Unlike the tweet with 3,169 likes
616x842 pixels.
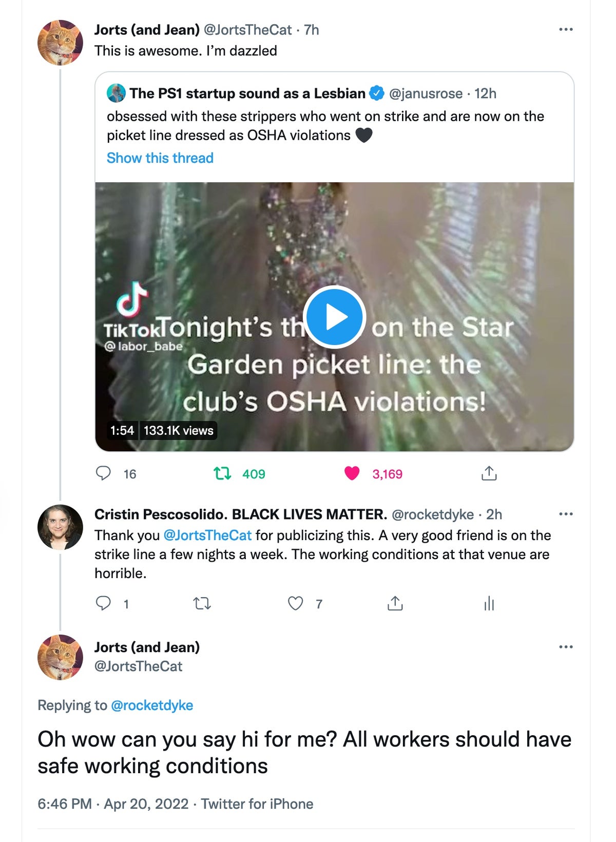352,473
